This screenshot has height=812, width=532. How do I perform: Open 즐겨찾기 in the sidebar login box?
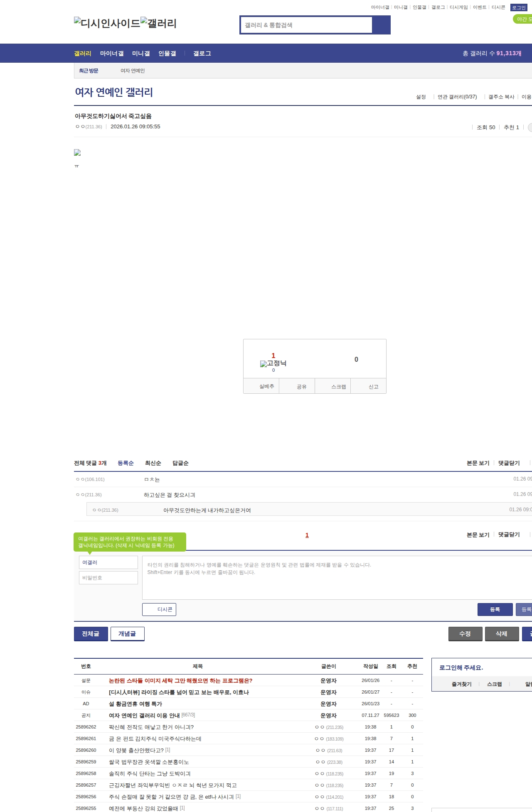[x=462, y=684]
